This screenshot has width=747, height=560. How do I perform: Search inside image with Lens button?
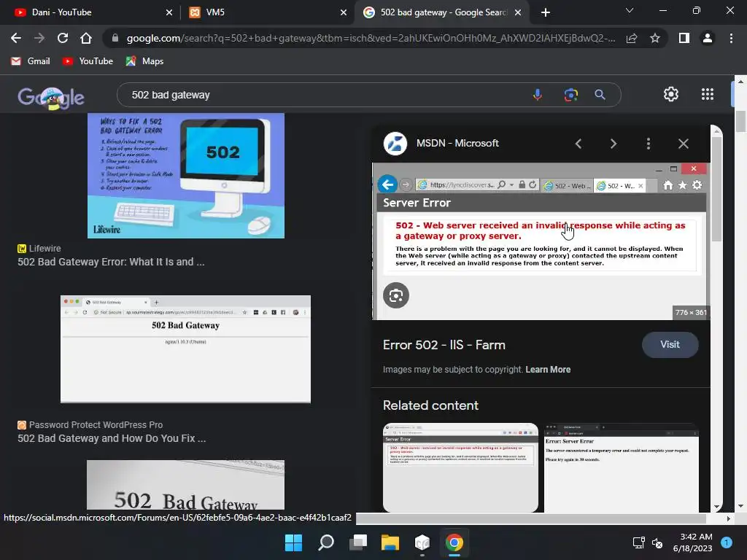coord(396,295)
